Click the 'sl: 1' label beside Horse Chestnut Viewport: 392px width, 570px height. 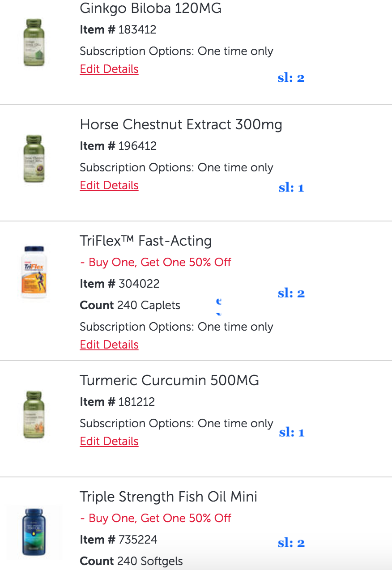click(x=291, y=188)
